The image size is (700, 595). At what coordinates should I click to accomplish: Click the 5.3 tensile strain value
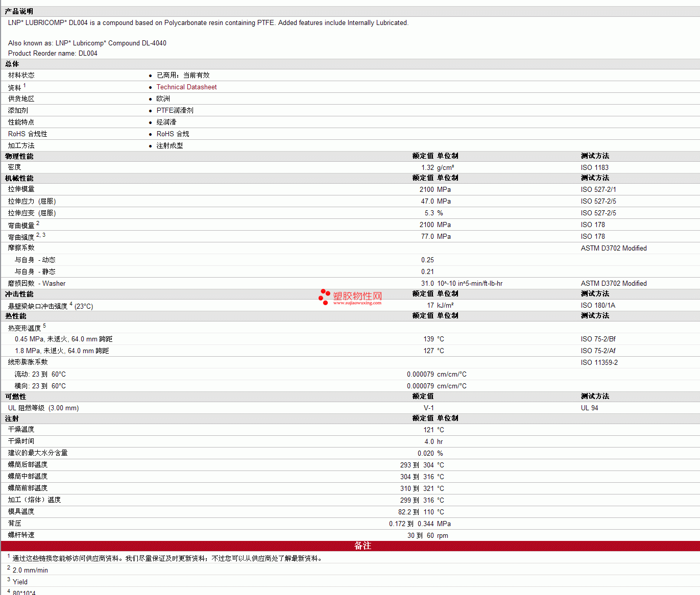click(x=429, y=213)
